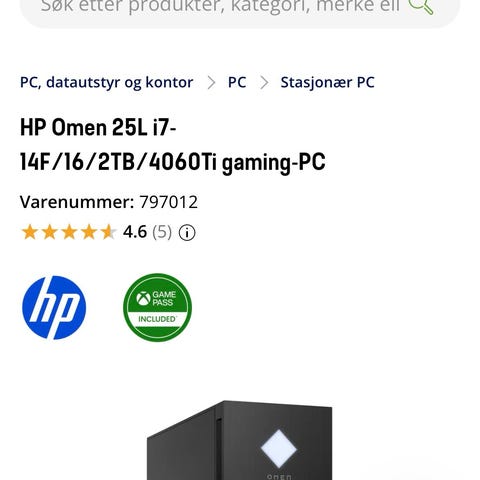Click the 4.6 rating score
The image size is (480, 480).
point(135,232)
